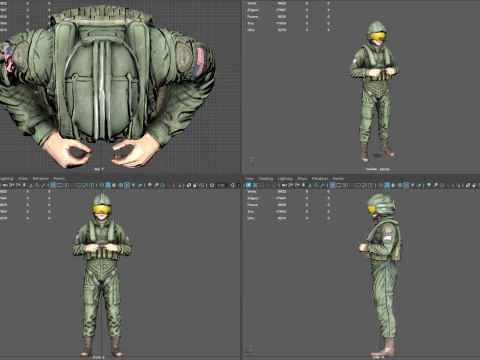Toggle multisample anti-aliasing in side view toolbar
The image size is (480, 360).
tap(442, 185)
